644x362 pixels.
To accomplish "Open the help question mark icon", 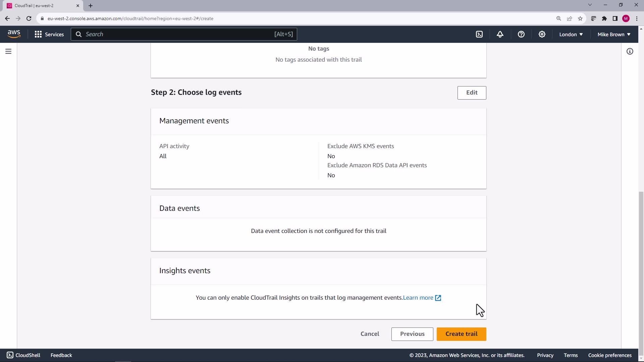I will coord(521,34).
